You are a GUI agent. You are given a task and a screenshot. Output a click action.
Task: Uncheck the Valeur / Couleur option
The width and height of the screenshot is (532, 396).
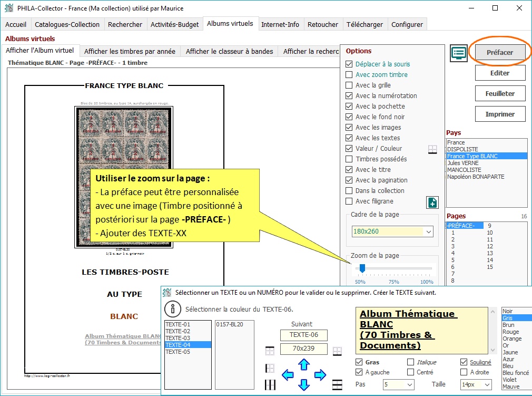349,148
